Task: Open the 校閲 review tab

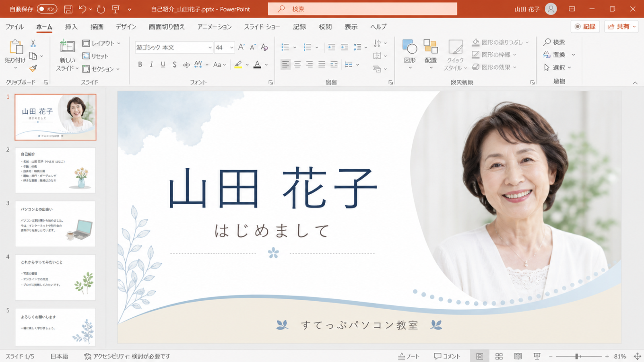Action: (x=325, y=27)
